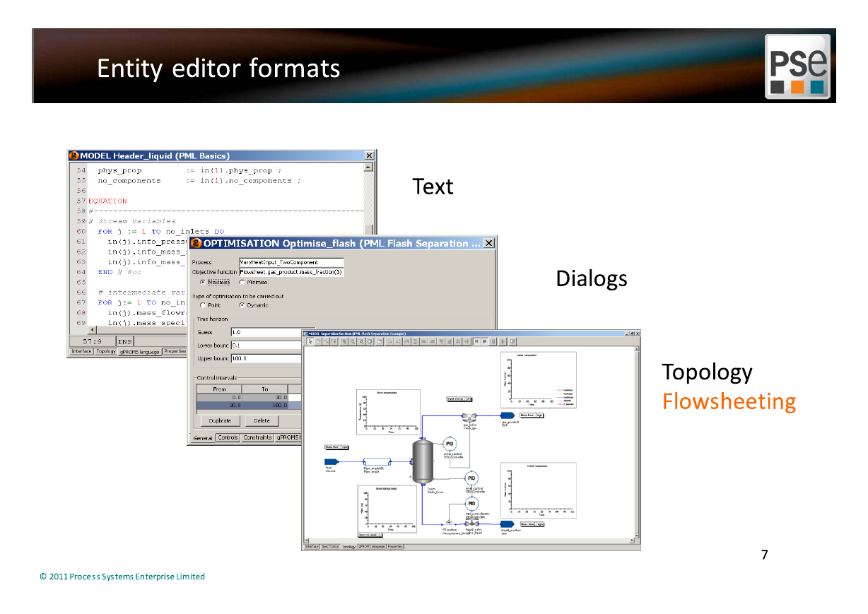
Task: Click the From column header
Action: point(219,389)
